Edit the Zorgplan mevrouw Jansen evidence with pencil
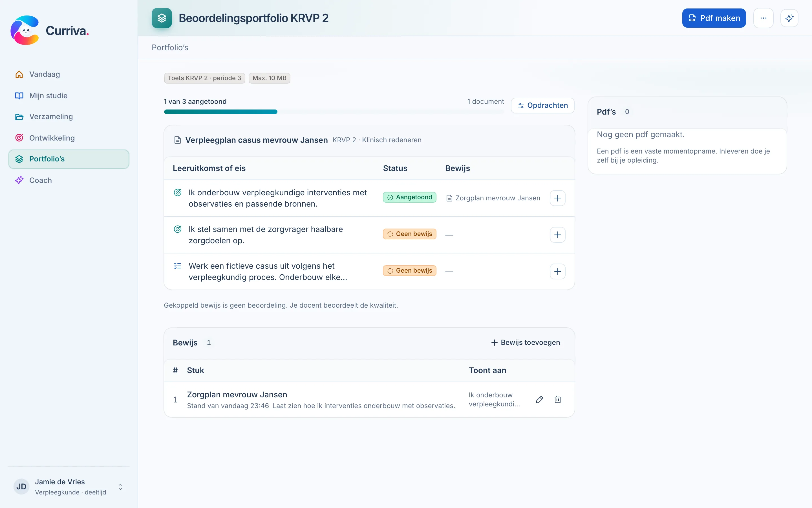The width and height of the screenshot is (812, 508). (x=540, y=399)
